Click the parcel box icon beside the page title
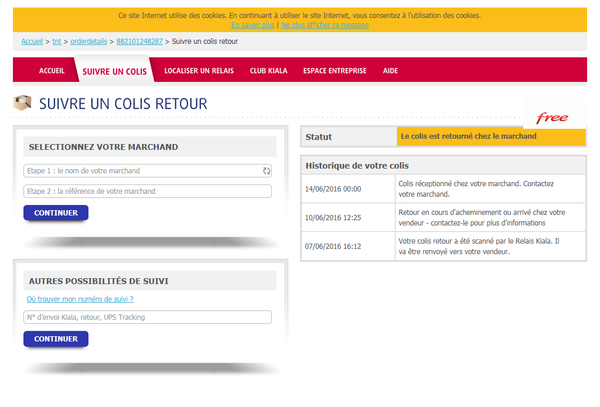Image resolution: width=600 pixels, height=407 pixels. click(23, 103)
